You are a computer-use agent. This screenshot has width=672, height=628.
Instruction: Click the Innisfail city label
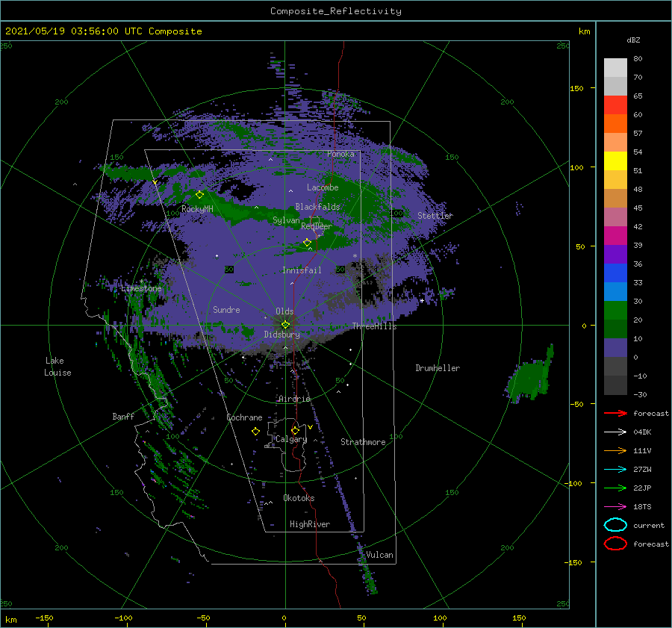(302, 270)
